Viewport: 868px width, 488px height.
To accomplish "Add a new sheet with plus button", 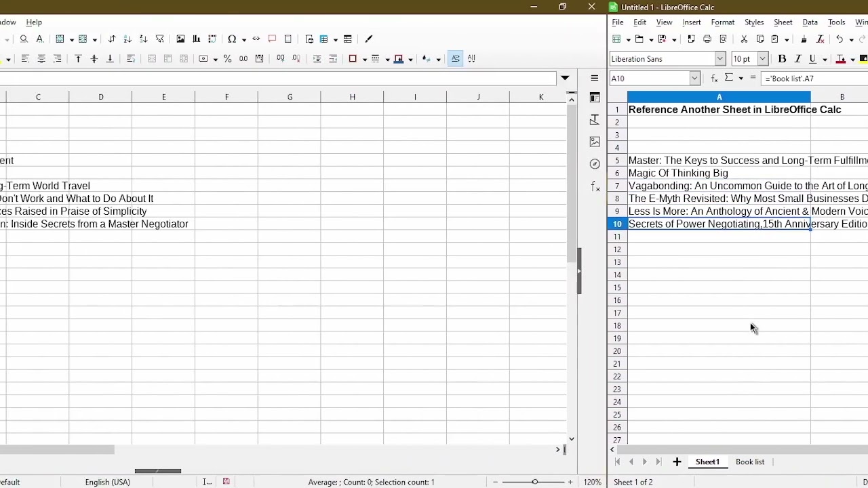I will (677, 462).
